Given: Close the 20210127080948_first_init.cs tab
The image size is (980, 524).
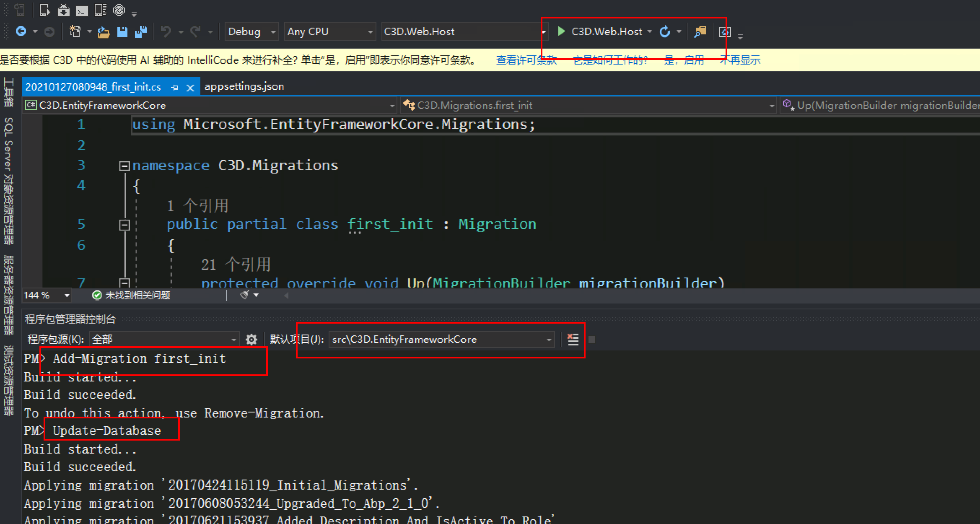Looking at the screenshot, I should [190, 88].
